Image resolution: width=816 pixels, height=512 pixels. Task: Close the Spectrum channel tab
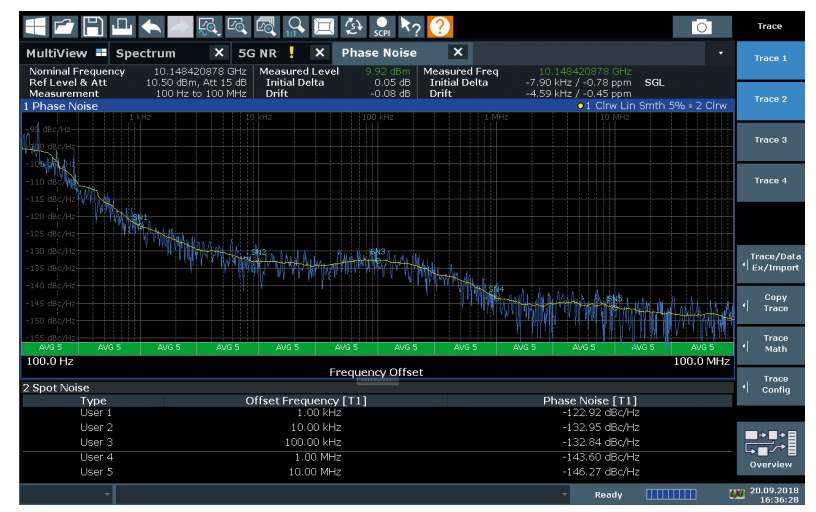[219, 53]
